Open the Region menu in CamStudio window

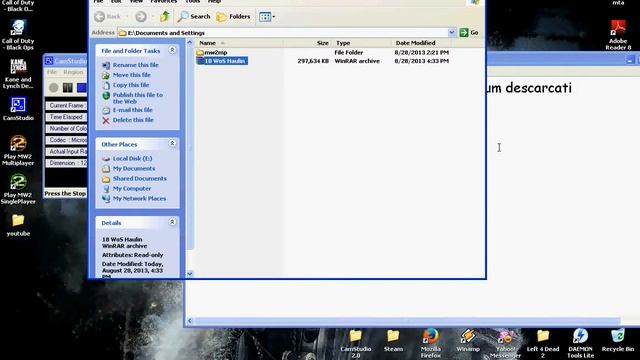click(x=73, y=72)
